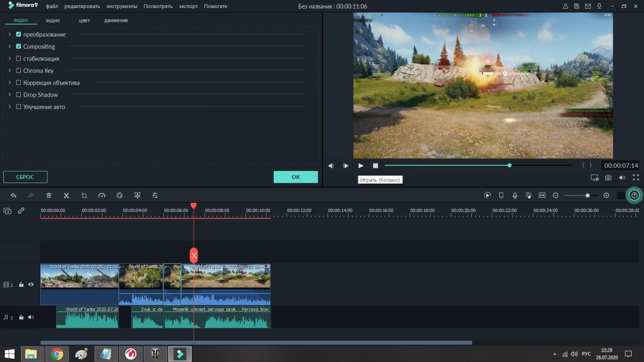This screenshot has height=362, width=644.
Task: Expand the Улучшение авто section arrow
Action: click(x=10, y=107)
